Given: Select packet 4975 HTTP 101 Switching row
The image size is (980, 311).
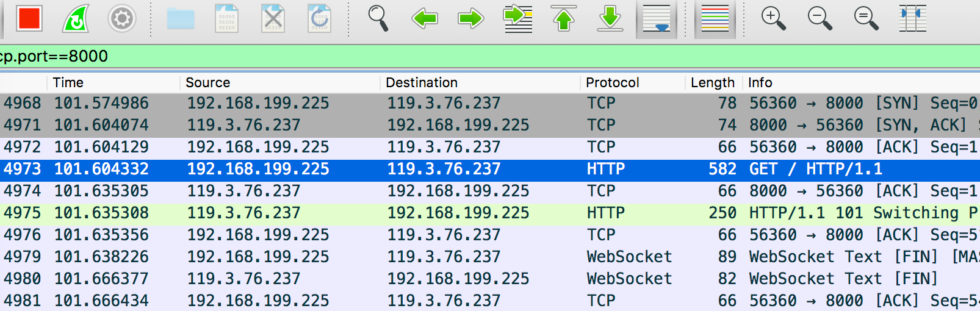Looking at the screenshot, I should [490, 213].
